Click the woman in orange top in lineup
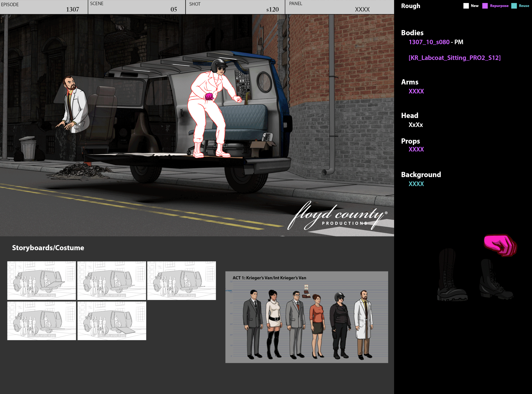 [317, 326]
